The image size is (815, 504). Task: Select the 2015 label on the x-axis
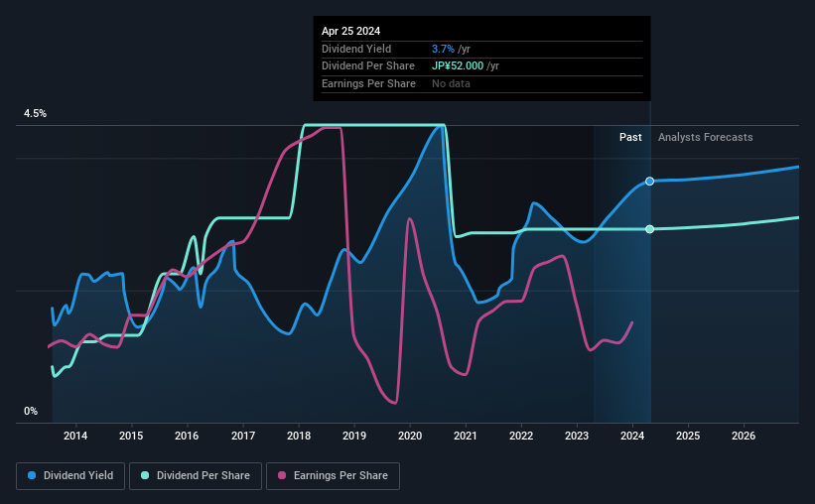click(x=131, y=436)
